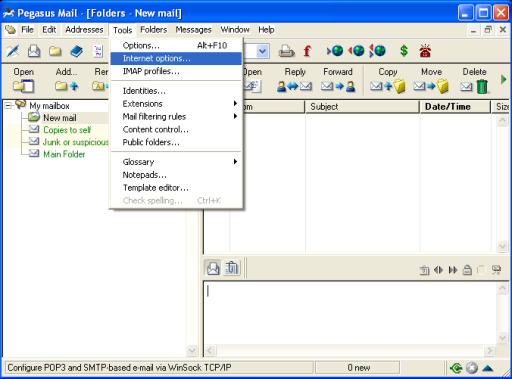Open the address books blue book icon
512x379 pixels.
(77, 51)
